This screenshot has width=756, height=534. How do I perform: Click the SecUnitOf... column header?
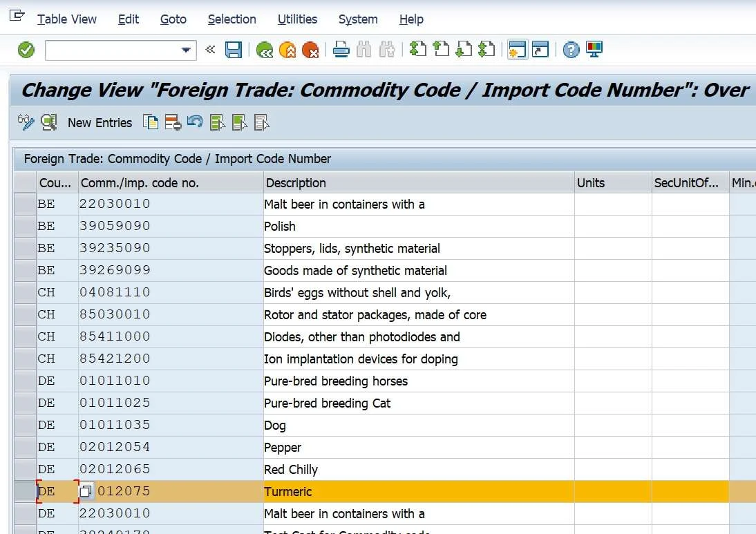[690, 182]
